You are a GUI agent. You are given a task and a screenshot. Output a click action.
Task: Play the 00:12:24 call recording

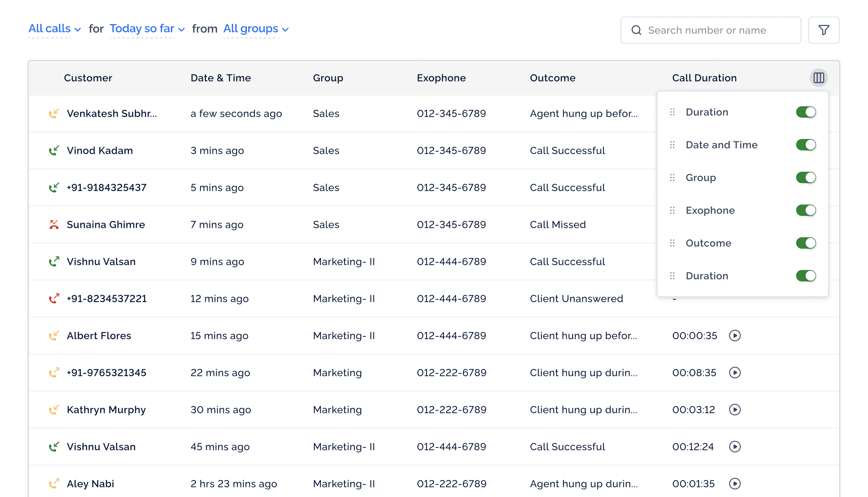tap(735, 447)
